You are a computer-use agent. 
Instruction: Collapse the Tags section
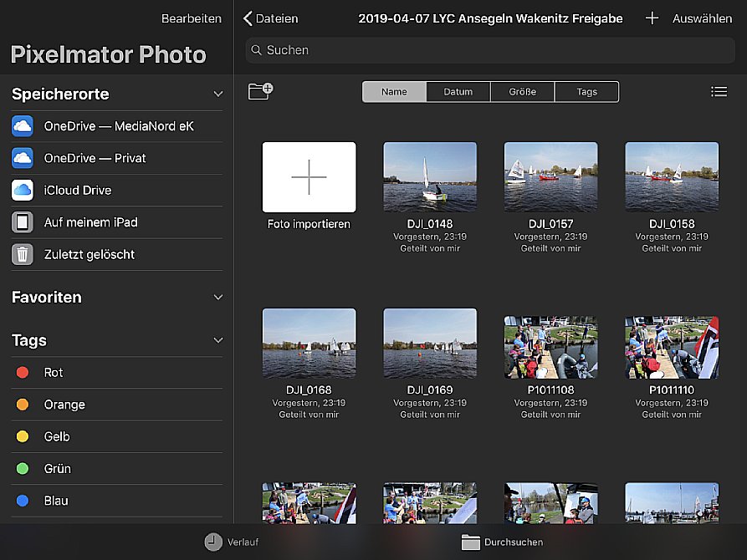(x=218, y=341)
